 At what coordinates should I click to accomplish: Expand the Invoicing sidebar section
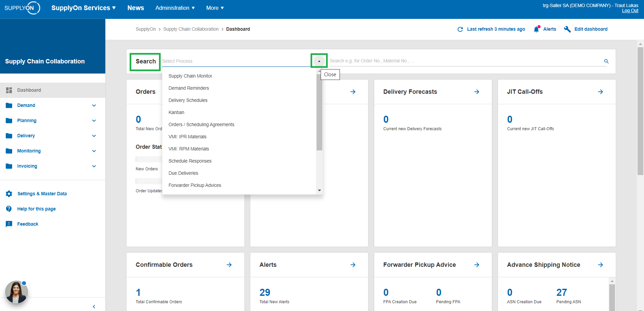pos(94,166)
